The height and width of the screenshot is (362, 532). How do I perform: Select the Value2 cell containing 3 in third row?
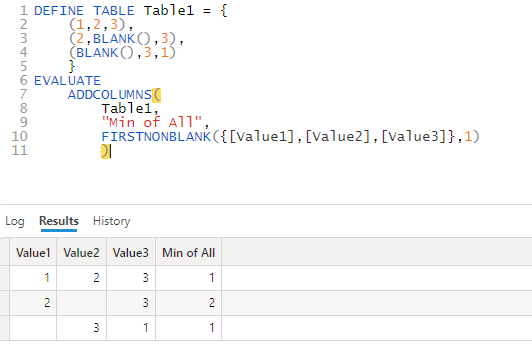(81, 328)
